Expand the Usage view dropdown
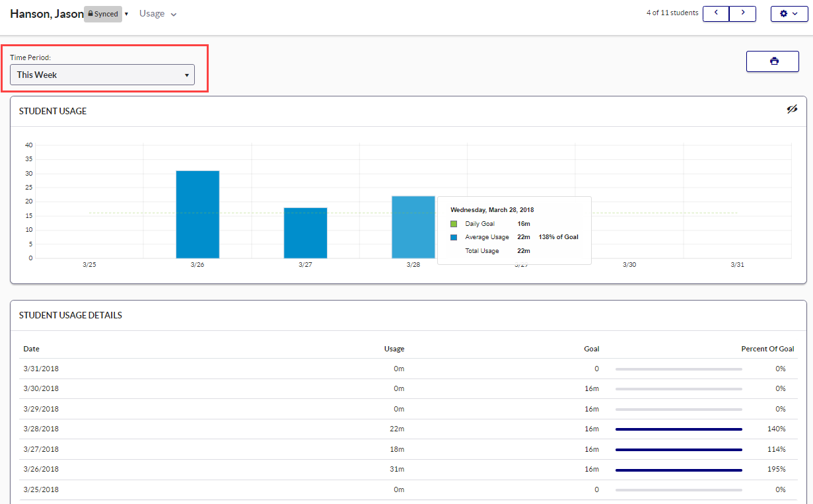The image size is (813, 504). coord(158,14)
